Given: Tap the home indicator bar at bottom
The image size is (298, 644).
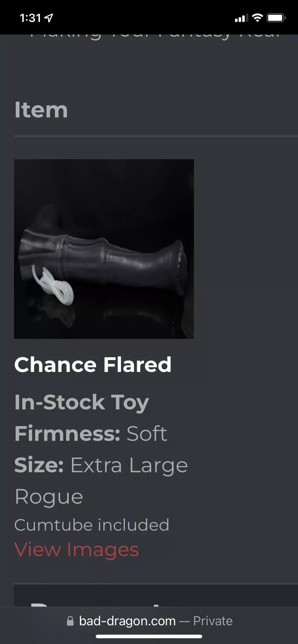Looking at the screenshot, I should click(x=149, y=636).
